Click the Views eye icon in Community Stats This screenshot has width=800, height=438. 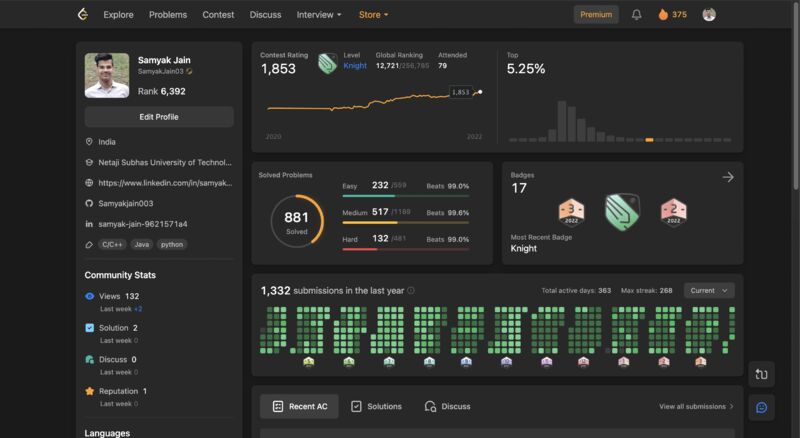coord(90,296)
